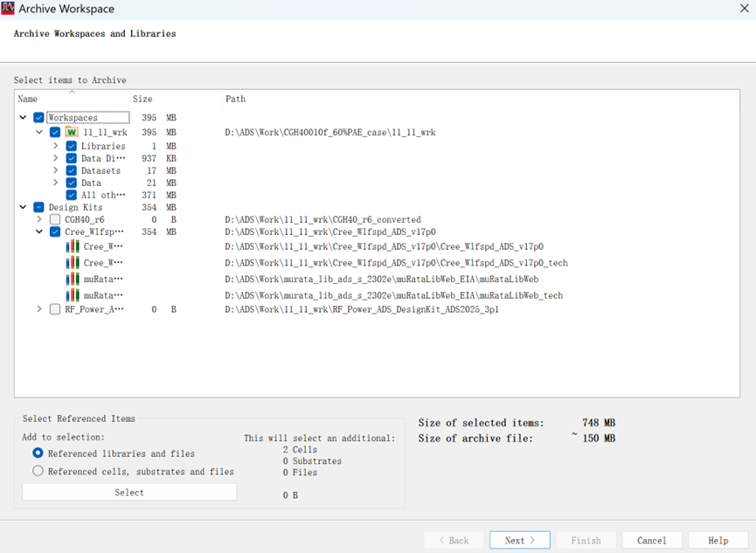This screenshot has height=553, width=756.
Task: Select Referenced libraries and files option
Action: coord(38,453)
